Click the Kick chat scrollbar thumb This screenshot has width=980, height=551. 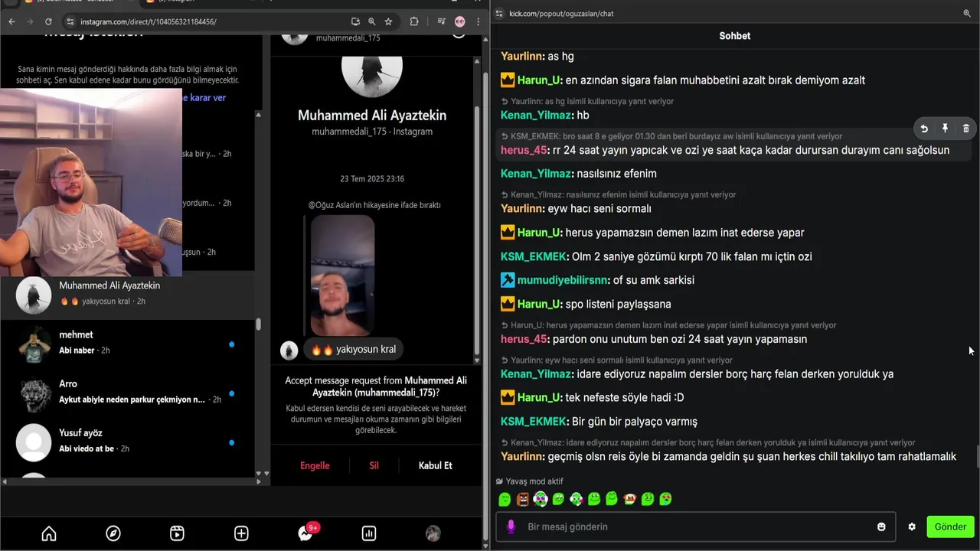tap(976, 457)
